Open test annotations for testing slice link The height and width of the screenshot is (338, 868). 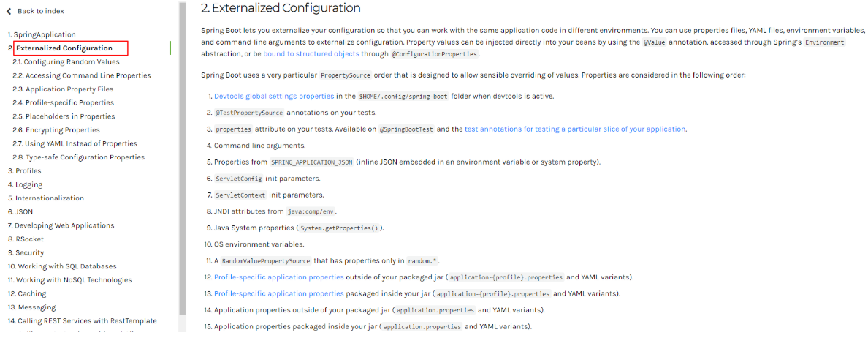575,129
